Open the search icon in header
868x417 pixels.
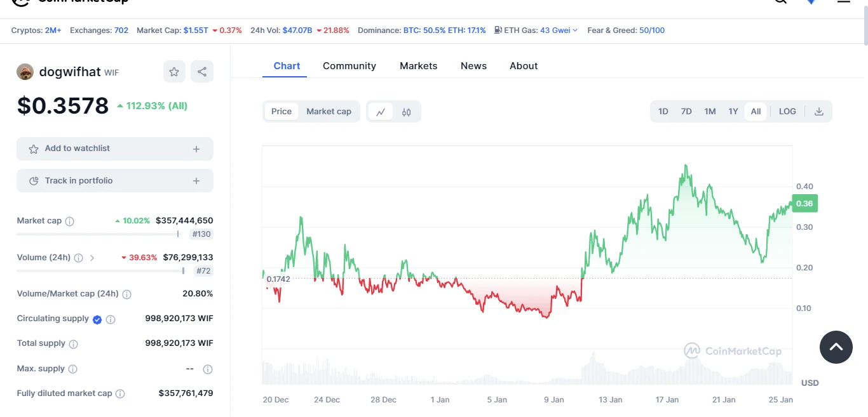coord(780,1)
